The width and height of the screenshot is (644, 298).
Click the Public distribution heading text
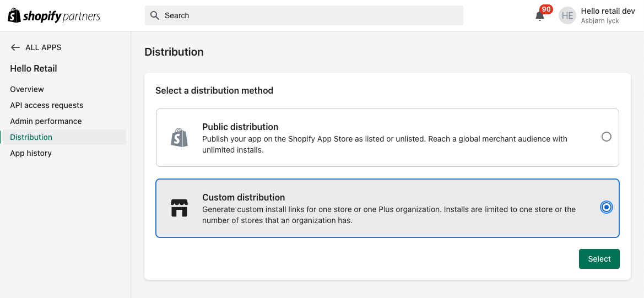point(240,127)
